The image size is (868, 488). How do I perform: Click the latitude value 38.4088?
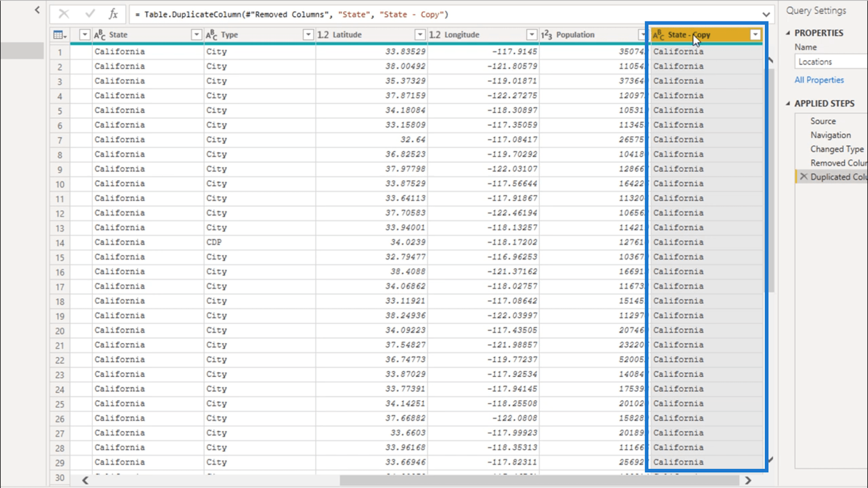pyautogui.click(x=408, y=272)
